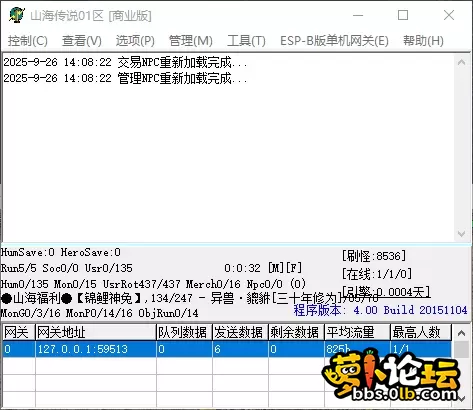The width and height of the screenshot is (473, 410).
Task: Click the gateway table scroll down arrow
Action: pyautogui.click(x=462, y=399)
